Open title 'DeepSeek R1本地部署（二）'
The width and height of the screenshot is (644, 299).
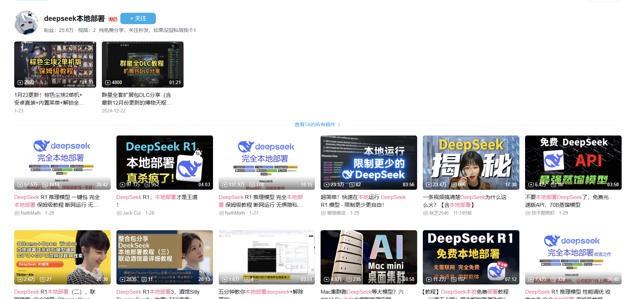55,294
